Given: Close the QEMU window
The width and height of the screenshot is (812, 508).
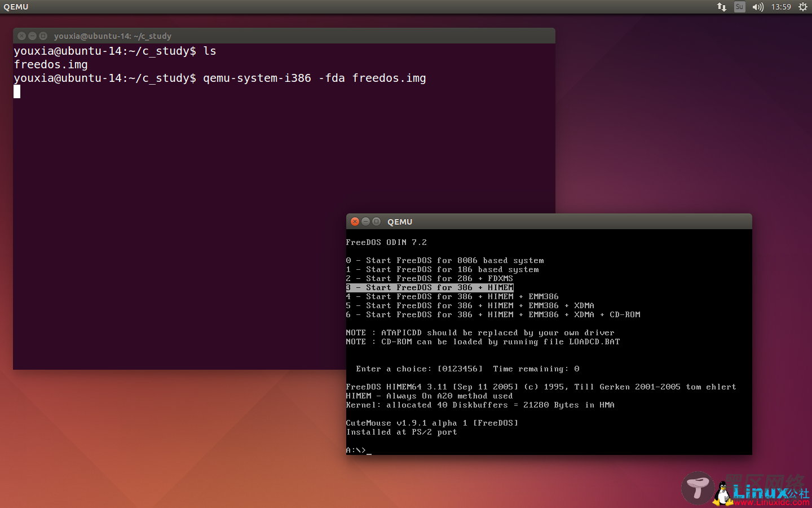Looking at the screenshot, I should point(355,221).
